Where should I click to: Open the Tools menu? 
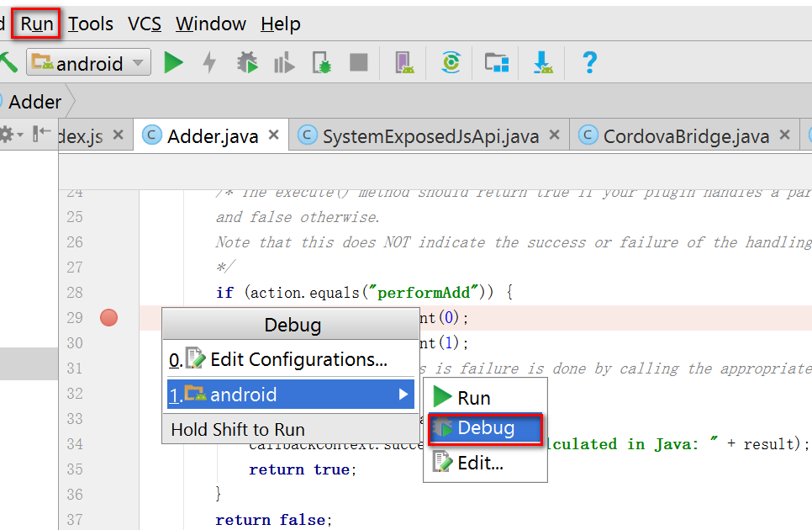click(x=91, y=24)
